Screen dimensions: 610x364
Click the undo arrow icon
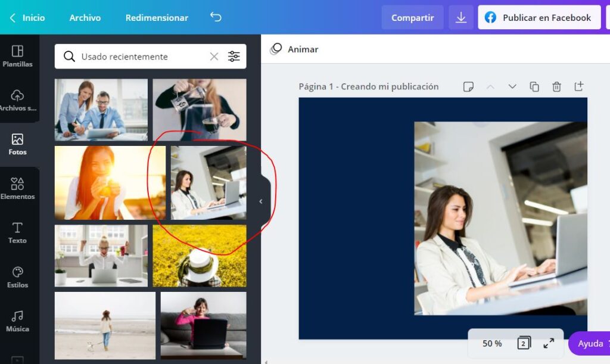point(216,17)
